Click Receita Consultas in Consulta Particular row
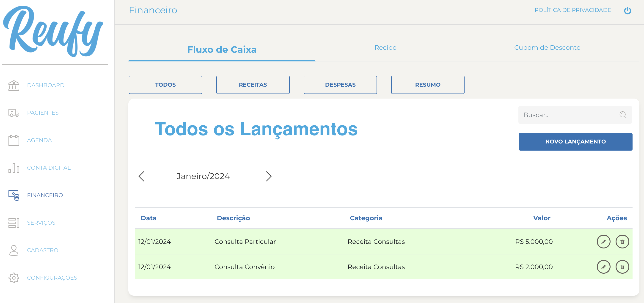644x303 pixels. click(x=376, y=242)
